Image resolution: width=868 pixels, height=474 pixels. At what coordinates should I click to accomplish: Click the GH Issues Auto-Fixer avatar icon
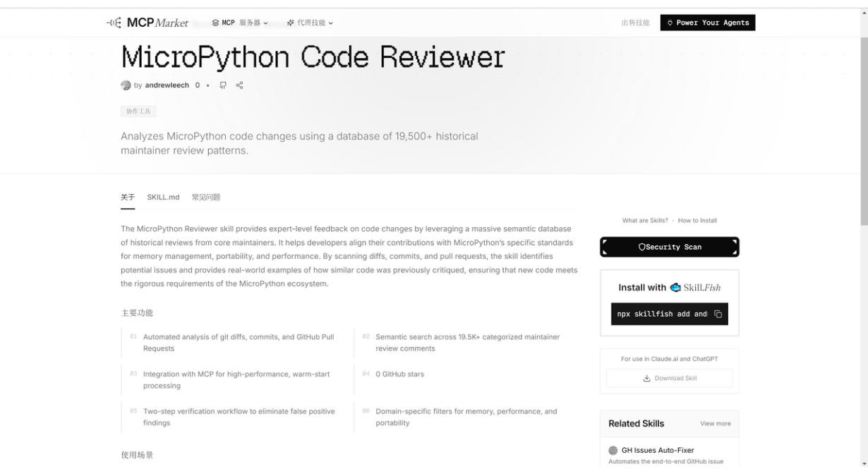point(613,451)
